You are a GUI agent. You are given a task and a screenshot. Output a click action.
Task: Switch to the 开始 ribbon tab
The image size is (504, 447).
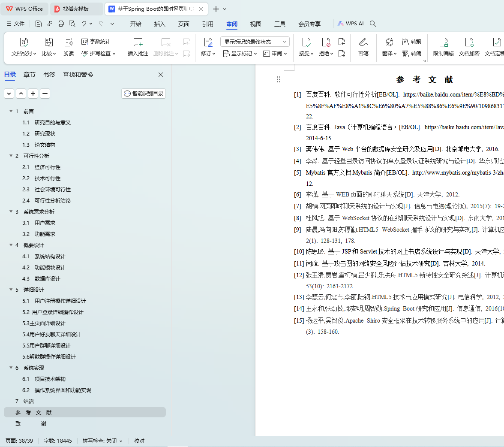pyautogui.click(x=135, y=24)
